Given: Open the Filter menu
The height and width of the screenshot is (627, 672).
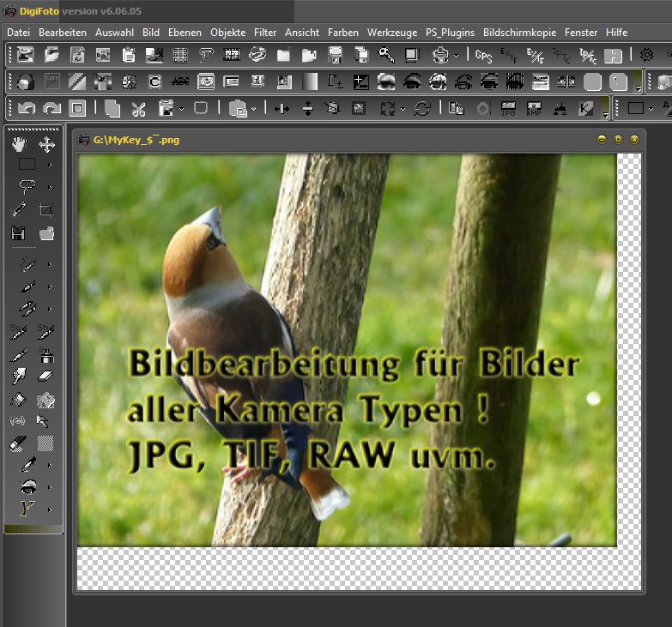Looking at the screenshot, I should (265, 33).
